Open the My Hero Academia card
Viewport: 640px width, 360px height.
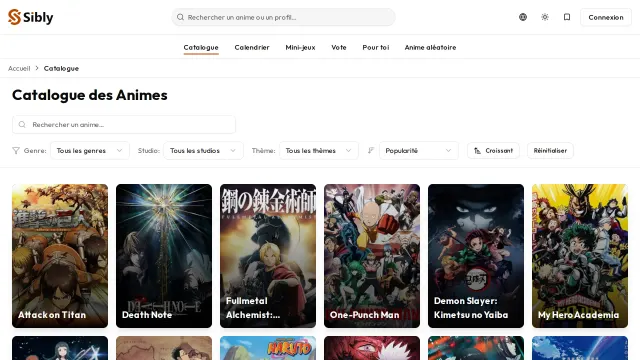coord(580,256)
